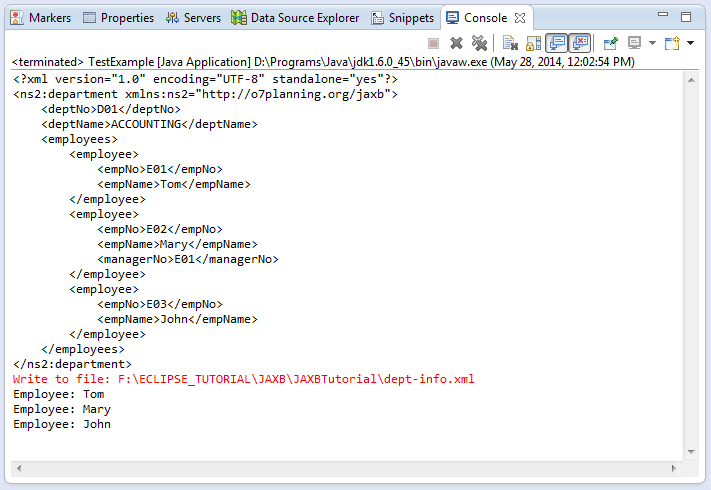
Task: Click the vertical scrollbar down arrow
Action: click(x=691, y=451)
